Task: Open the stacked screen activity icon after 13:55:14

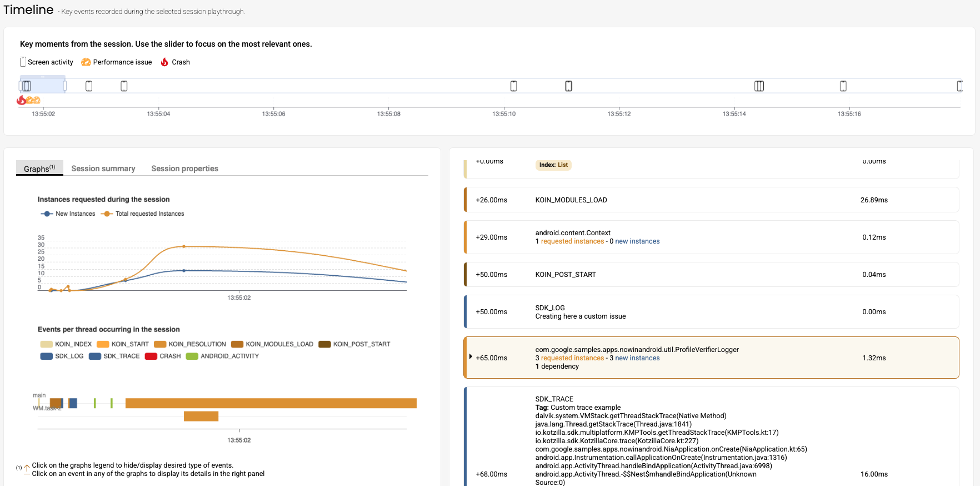Action: tap(759, 86)
